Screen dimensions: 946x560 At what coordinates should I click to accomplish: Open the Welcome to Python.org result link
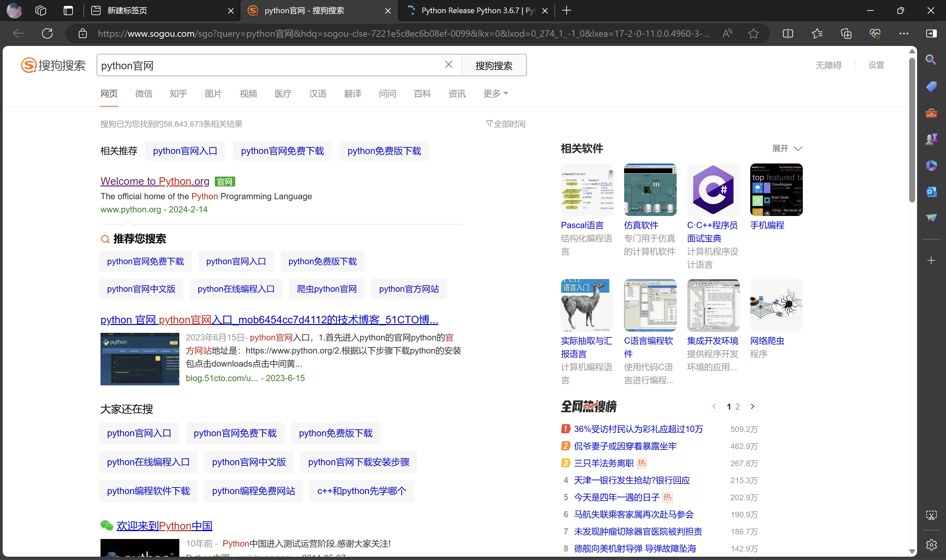coord(155,181)
